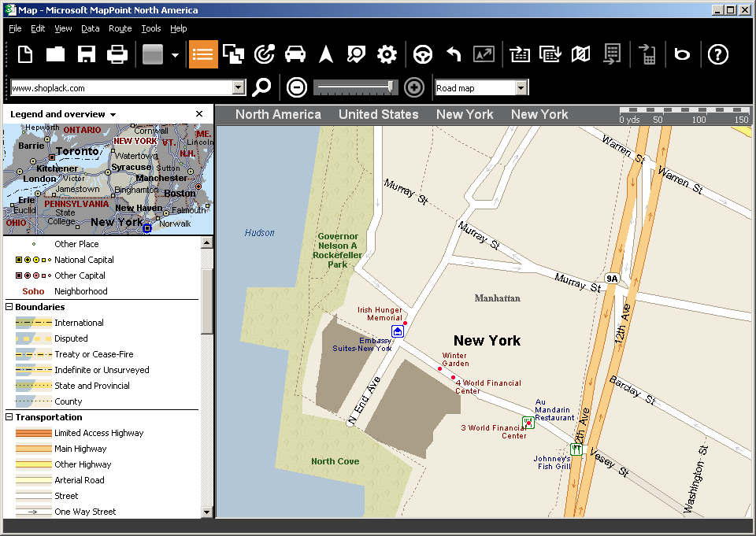Zoom out using the minus circle button
Image resolution: width=756 pixels, height=536 pixels.
coord(297,87)
